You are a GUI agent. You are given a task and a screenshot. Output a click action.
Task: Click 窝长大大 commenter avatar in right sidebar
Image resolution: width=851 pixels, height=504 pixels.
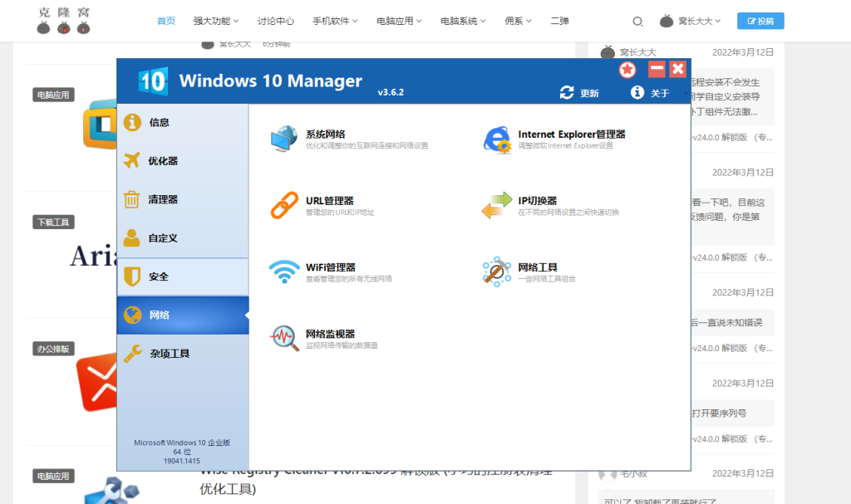[608, 52]
